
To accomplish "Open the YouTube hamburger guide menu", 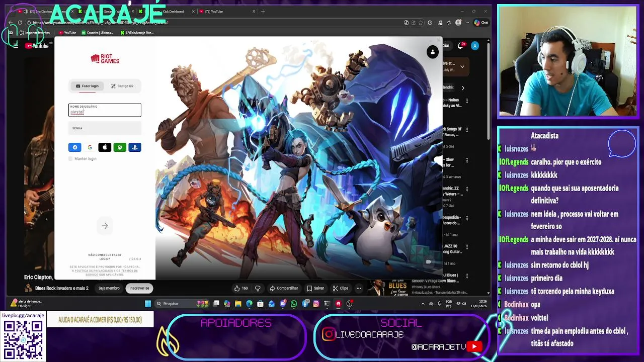I will click(x=16, y=46).
